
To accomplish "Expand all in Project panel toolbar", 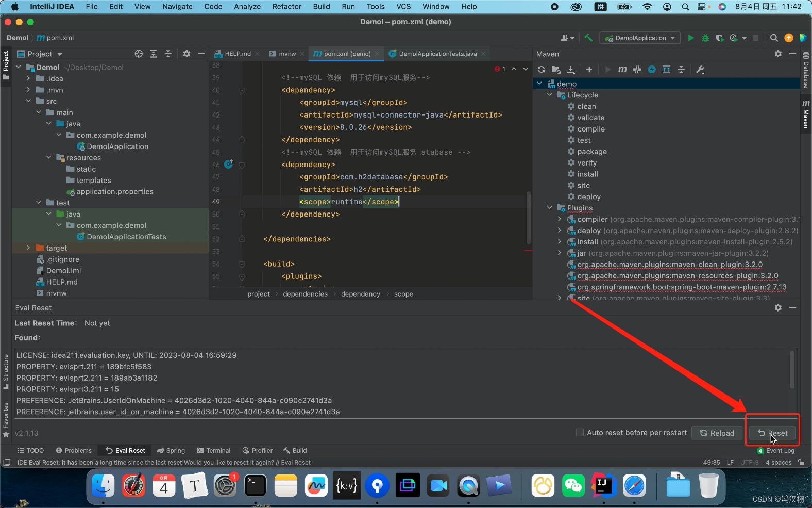I will point(153,54).
